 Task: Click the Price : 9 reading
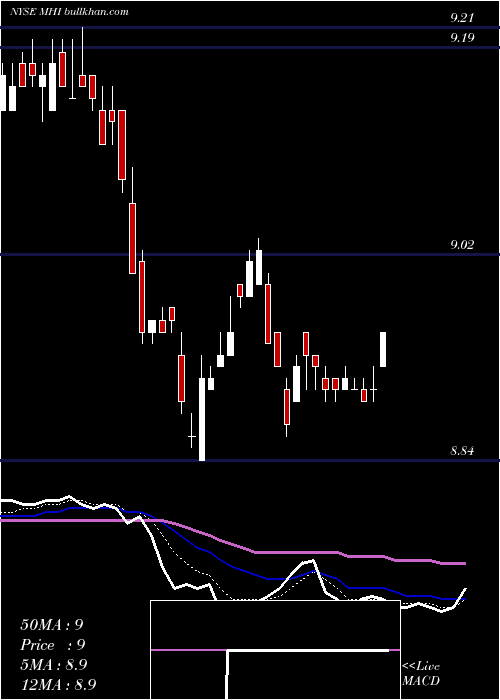(53, 645)
